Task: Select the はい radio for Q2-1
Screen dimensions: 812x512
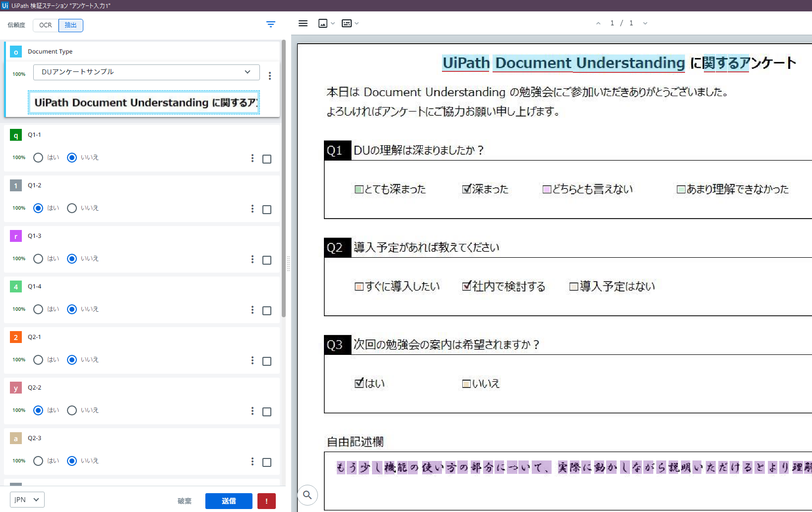Action: (x=38, y=360)
